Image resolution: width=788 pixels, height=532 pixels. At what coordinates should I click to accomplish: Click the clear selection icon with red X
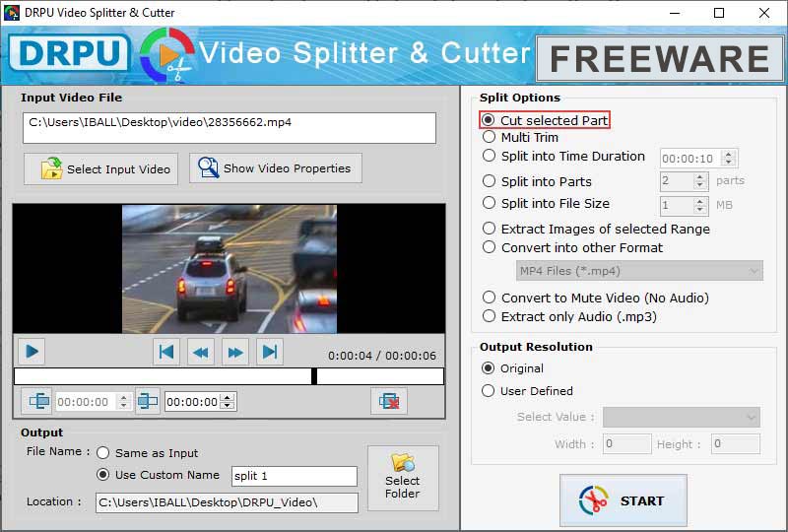(x=389, y=401)
